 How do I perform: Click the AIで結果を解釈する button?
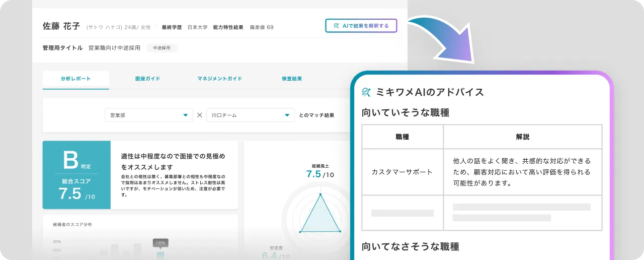361,26
